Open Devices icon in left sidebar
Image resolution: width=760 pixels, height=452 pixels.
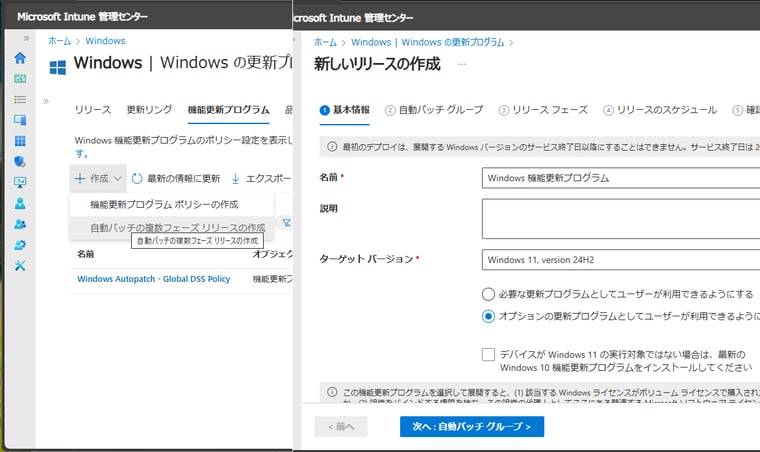20,120
